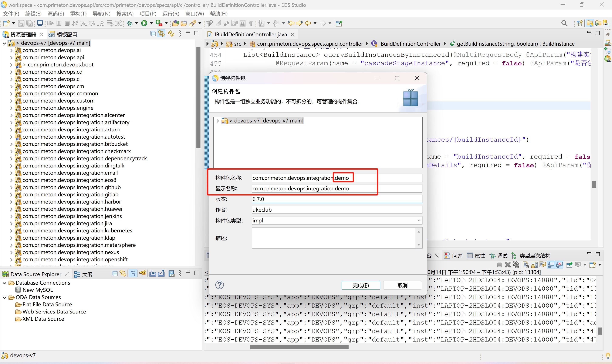Click the toolbar search magnifier icon
Image resolution: width=612 pixels, height=364 pixels.
[x=564, y=23]
